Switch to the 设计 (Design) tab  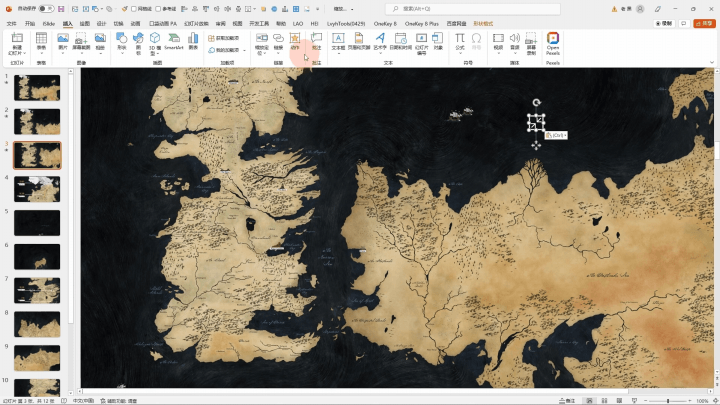[101, 22]
